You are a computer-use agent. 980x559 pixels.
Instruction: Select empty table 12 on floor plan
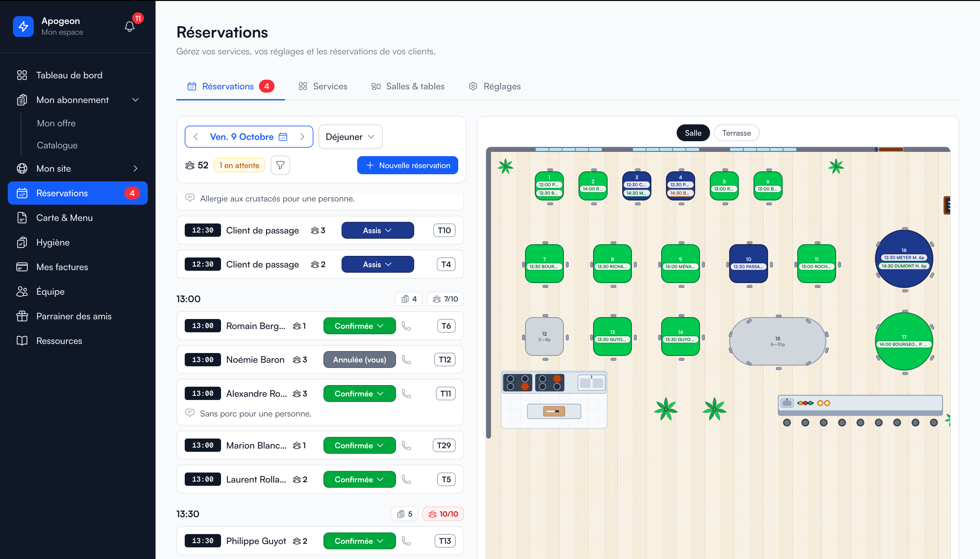(544, 337)
